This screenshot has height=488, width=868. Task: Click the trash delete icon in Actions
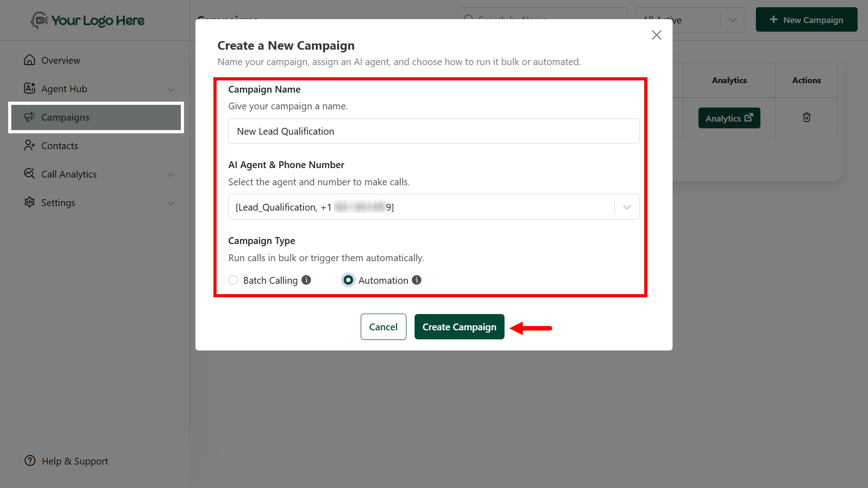coord(806,117)
